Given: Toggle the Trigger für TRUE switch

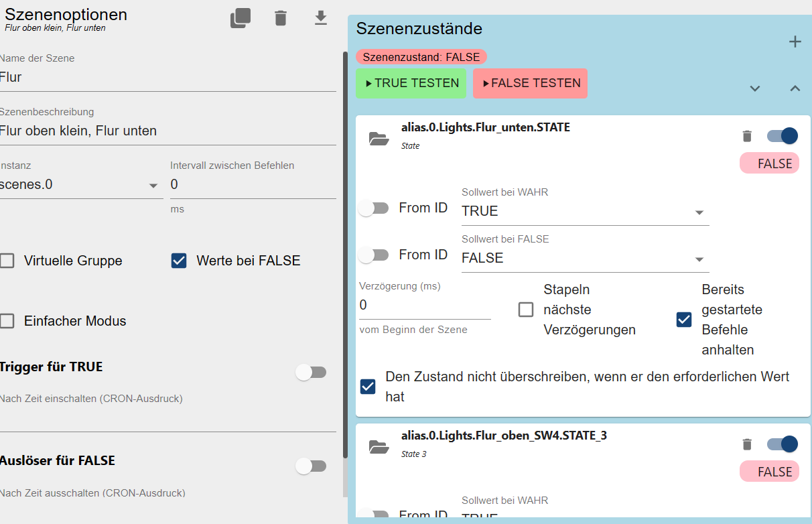Looking at the screenshot, I should [x=312, y=373].
